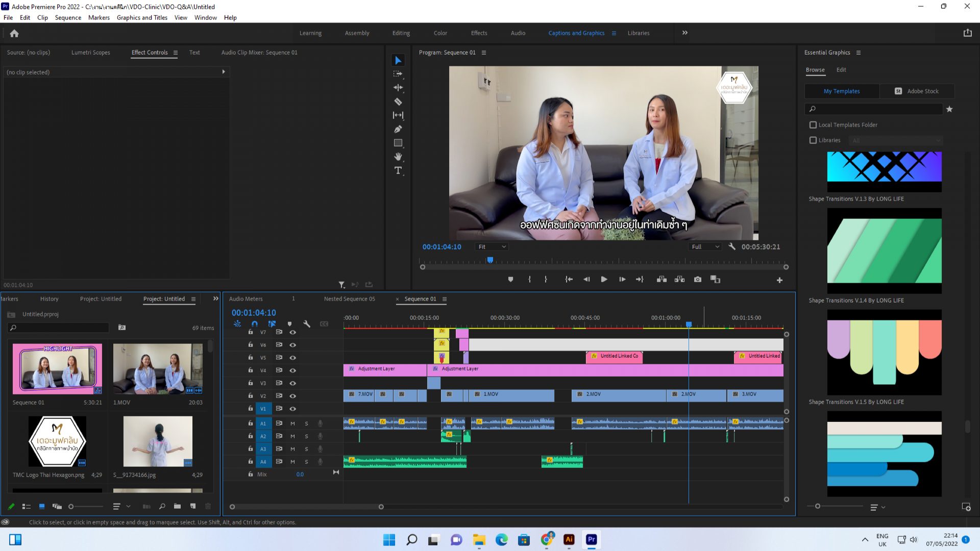
Task: Select the Type tool
Action: (398, 170)
